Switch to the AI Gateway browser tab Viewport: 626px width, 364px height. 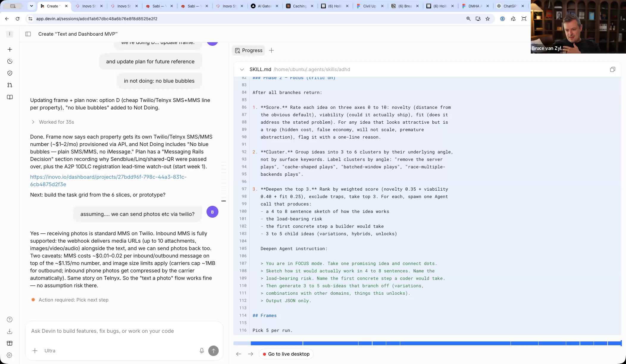coord(264,6)
